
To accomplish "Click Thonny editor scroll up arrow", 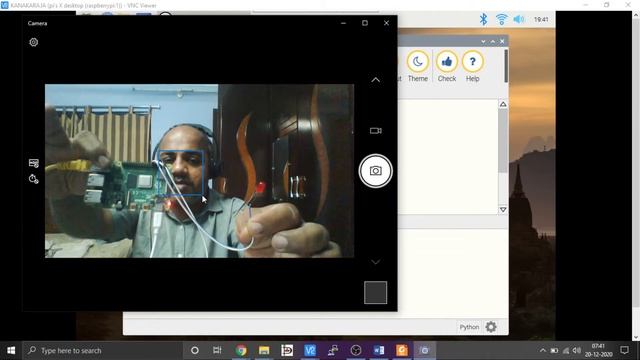I will click(503, 104).
